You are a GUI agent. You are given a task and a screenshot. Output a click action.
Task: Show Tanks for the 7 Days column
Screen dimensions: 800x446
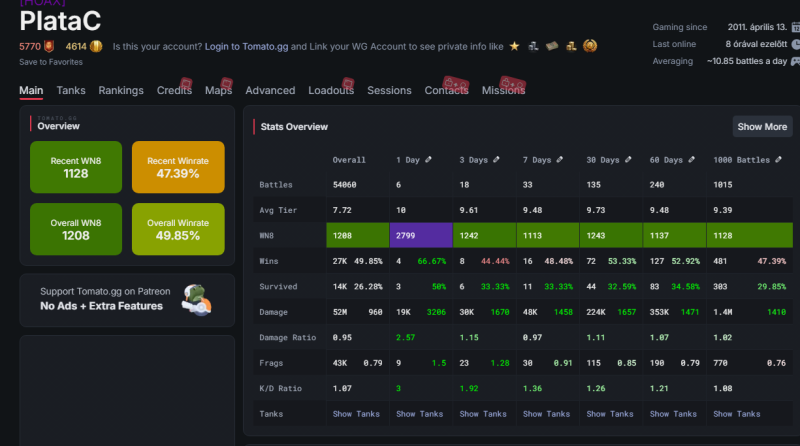(546, 414)
